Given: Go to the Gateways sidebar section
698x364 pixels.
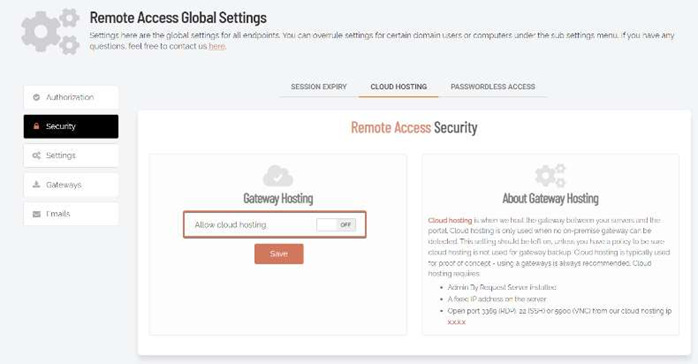Looking at the screenshot, I should coord(71,185).
